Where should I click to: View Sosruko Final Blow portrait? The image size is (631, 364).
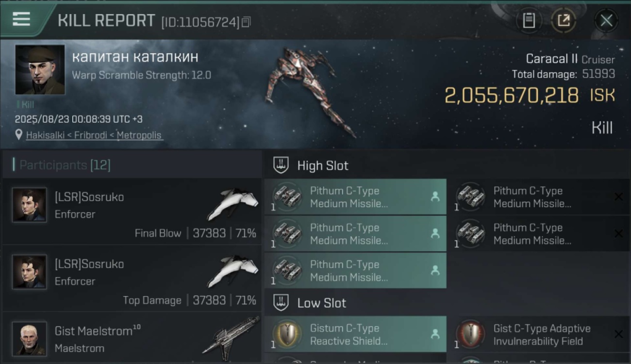click(30, 205)
